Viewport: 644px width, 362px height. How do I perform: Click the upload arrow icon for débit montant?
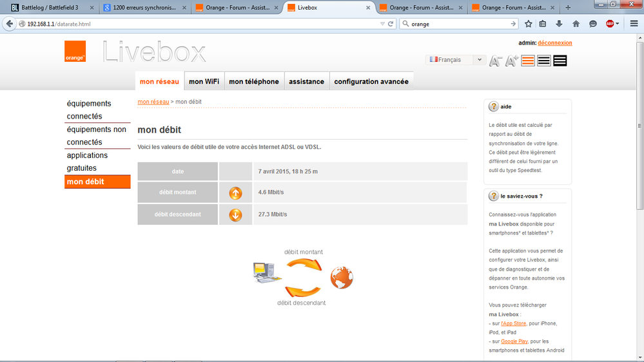[235, 193]
